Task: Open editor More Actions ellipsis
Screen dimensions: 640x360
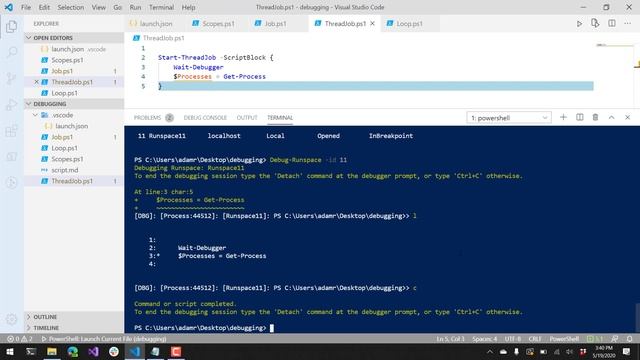Action: [x=627, y=23]
